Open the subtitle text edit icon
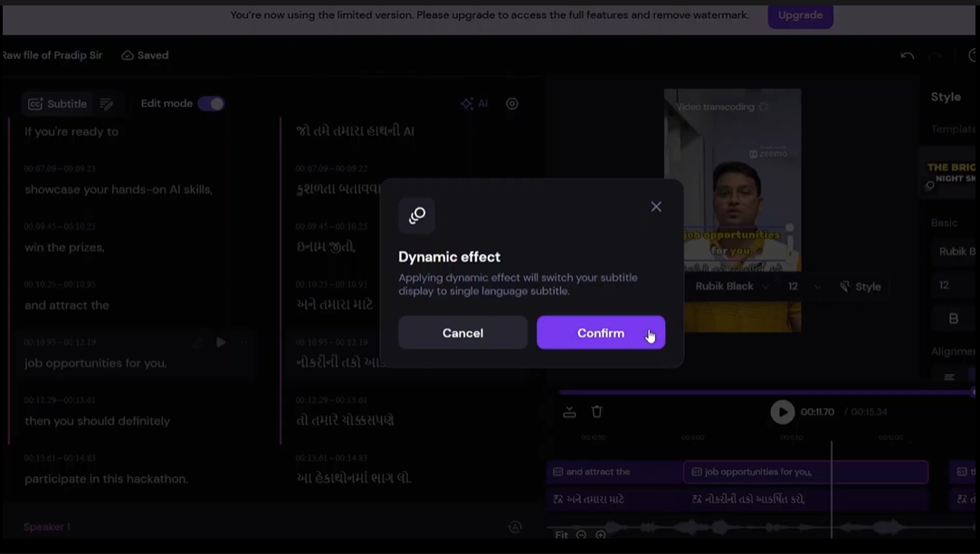 (x=107, y=104)
